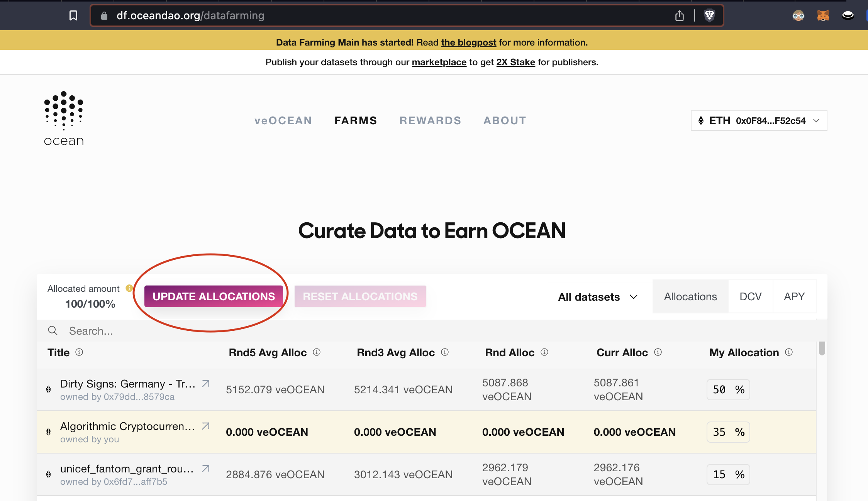The image size is (868, 501).
Task: Go to the veOCEAN nav item
Action: (x=283, y=121)
